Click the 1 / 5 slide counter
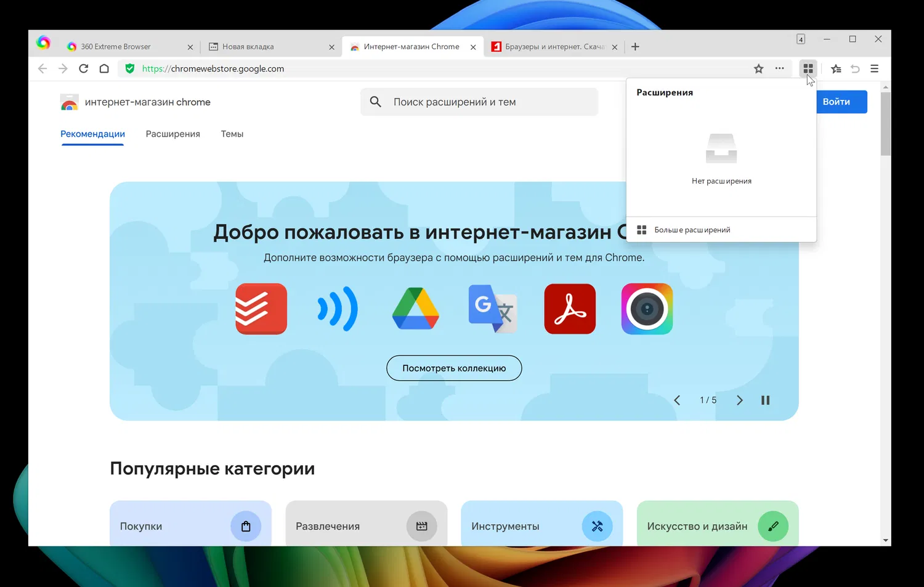 [x=708, y=400]
